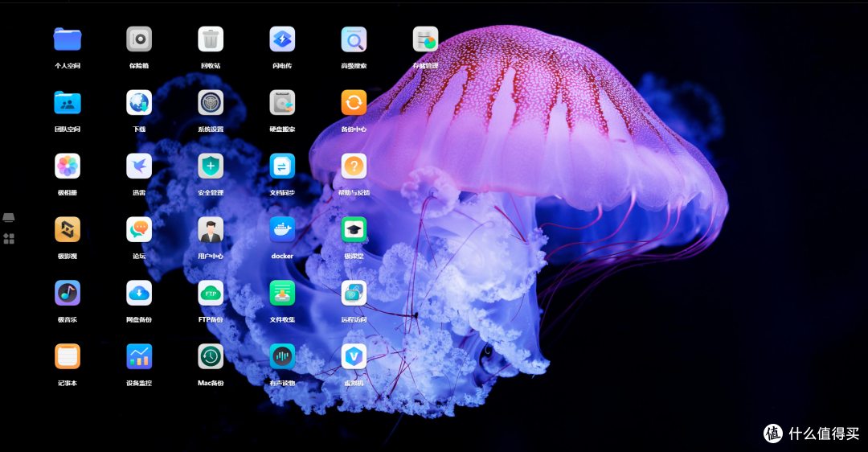The height and width of the screenshot is (452, 868).
Task: Launch the 闪电传 lightning transfer app
Action: [282, 40]
